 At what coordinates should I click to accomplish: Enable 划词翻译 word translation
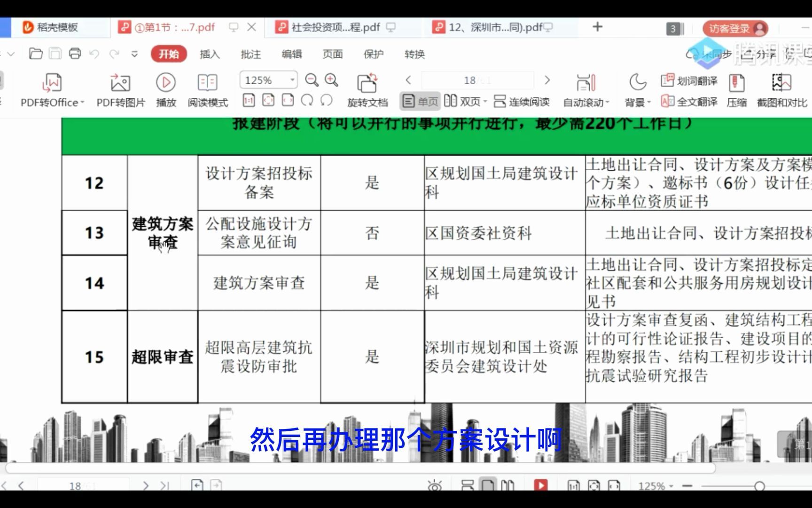689,81
